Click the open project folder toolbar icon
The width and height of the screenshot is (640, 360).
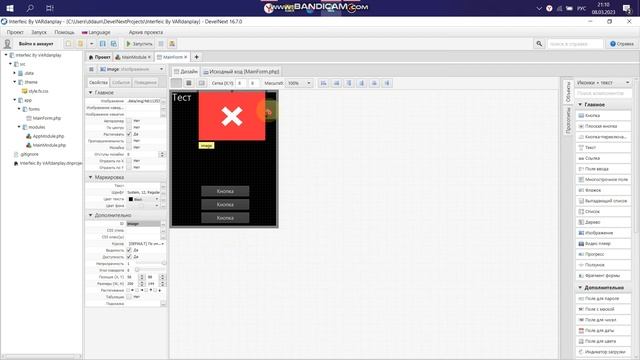(x=81, y=44)
